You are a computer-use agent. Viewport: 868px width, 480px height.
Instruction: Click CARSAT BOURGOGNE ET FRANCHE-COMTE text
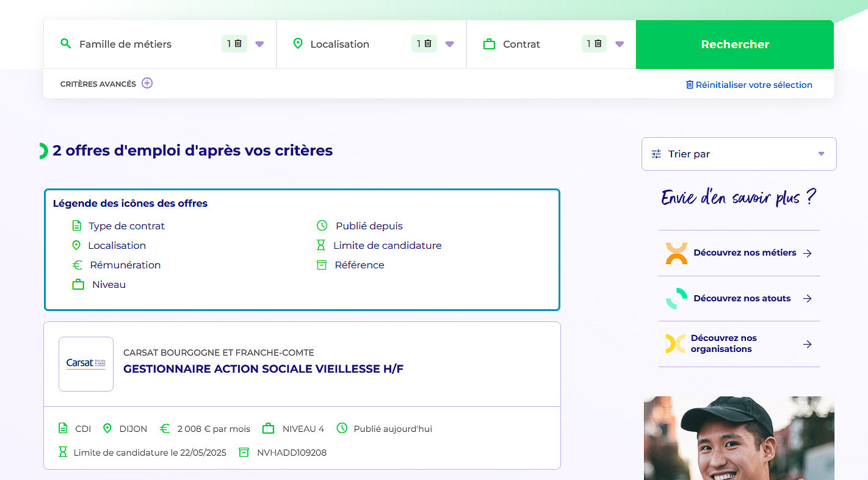[219, 353]
